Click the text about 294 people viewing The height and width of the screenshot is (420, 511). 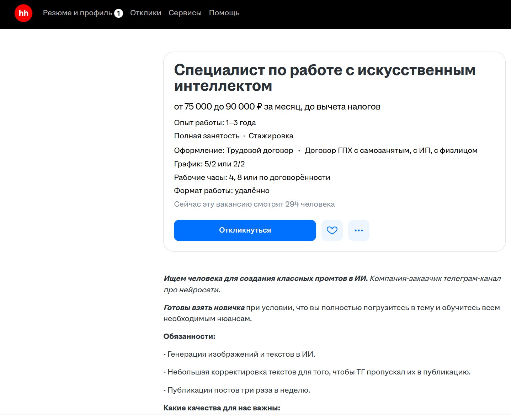[x=254, y=204]
